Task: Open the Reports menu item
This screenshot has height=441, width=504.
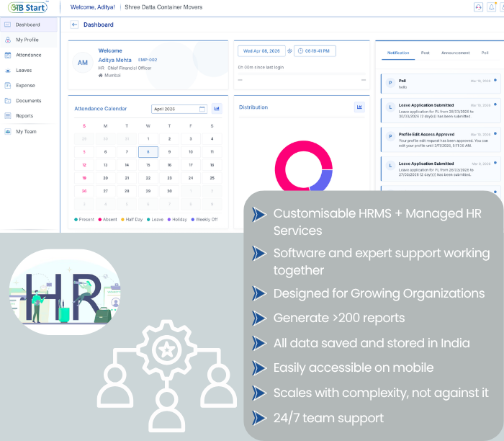Action: click(24, 116)
